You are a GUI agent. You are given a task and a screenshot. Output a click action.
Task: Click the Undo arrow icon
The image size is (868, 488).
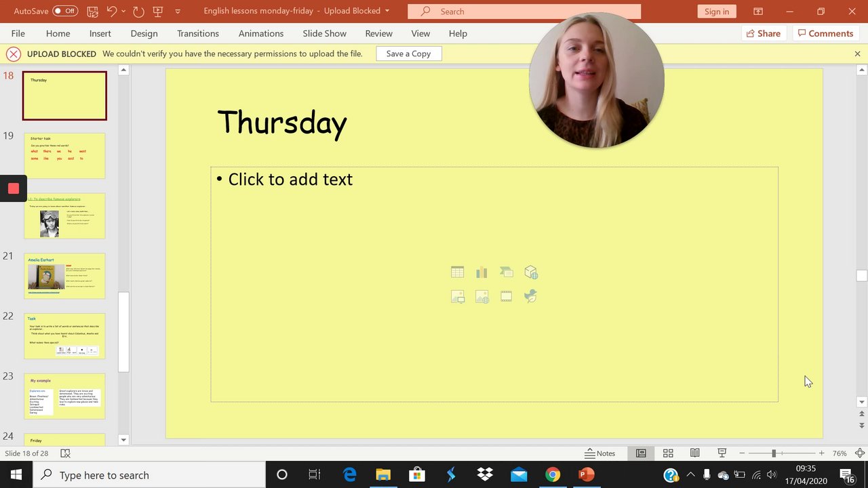[x=112, y=11]
